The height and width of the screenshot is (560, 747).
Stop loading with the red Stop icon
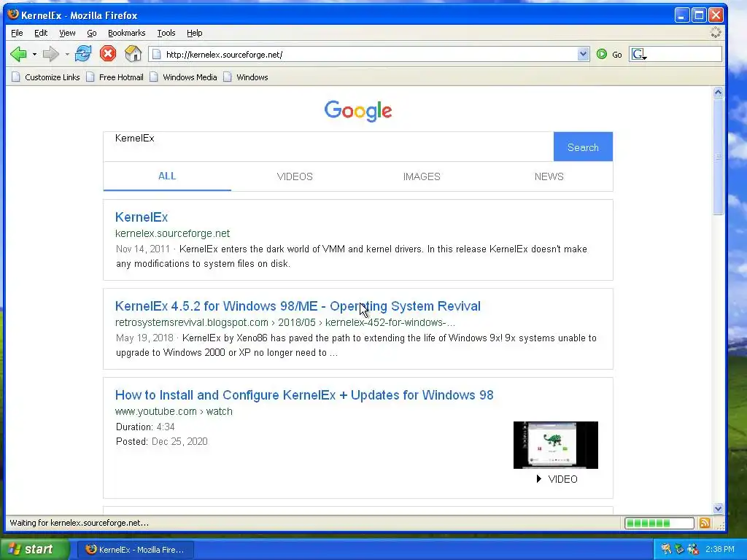108,53
